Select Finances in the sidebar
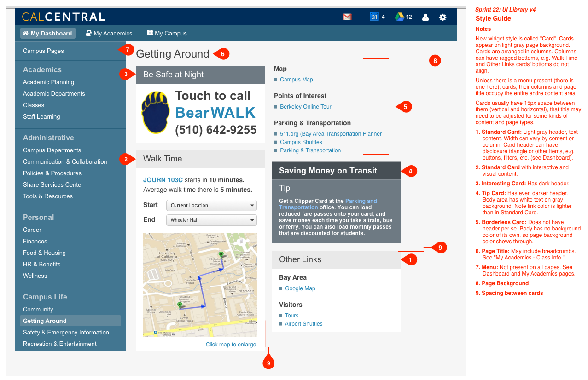The height and width of the screenshot is (380, 588). pos(35,241)
